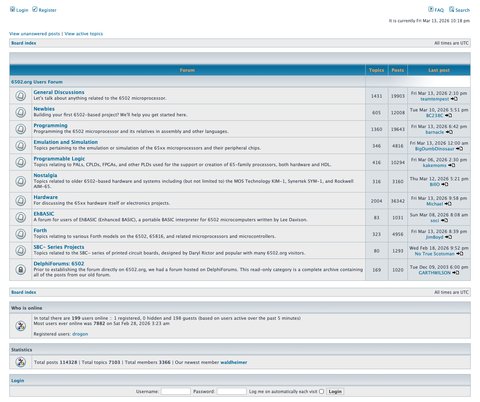Open Michael's user profile
The width and height of the screenshot is (480, 402).
pos(435,204)
